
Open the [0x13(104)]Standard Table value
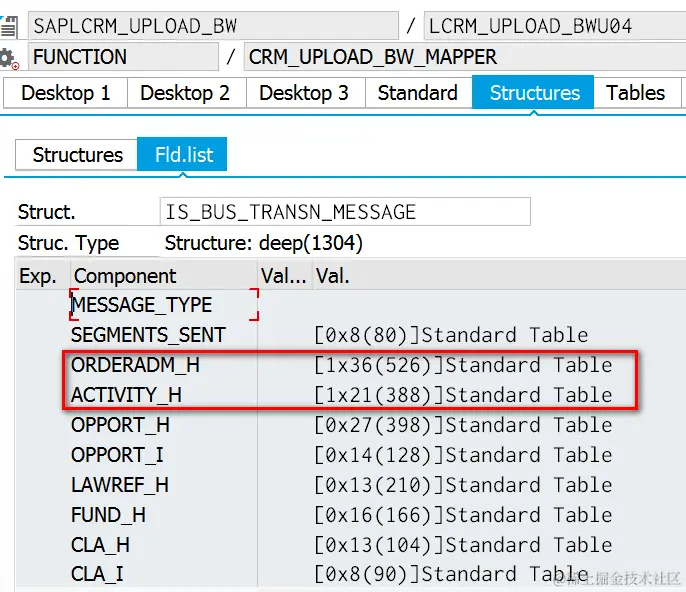tap(463, 545)
